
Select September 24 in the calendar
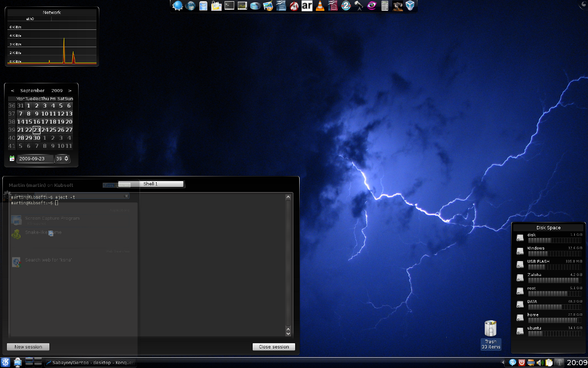(x=45, y=129)
